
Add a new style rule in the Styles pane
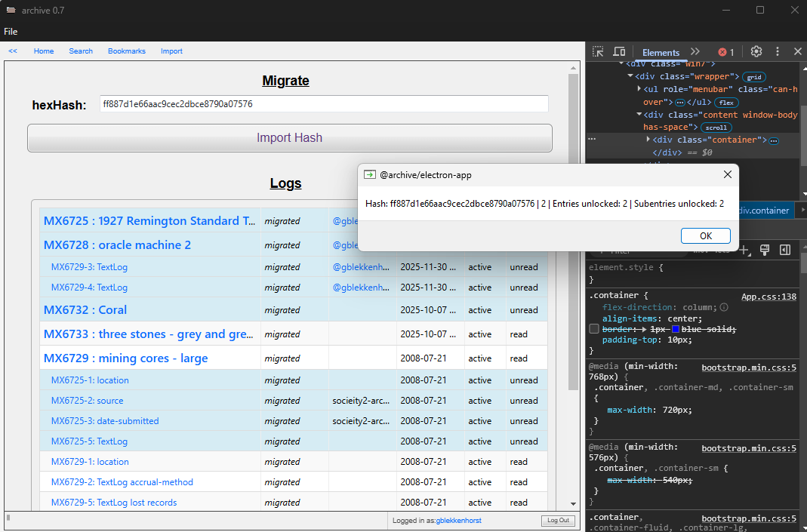(x=743, y=250)
